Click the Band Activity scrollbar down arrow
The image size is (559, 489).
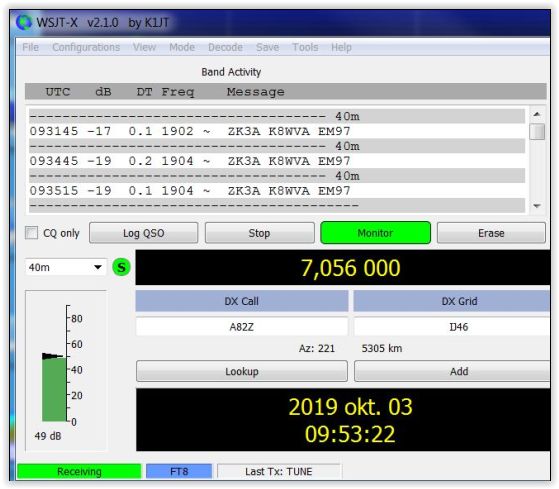pyautogui.click(x=537, y=206)
